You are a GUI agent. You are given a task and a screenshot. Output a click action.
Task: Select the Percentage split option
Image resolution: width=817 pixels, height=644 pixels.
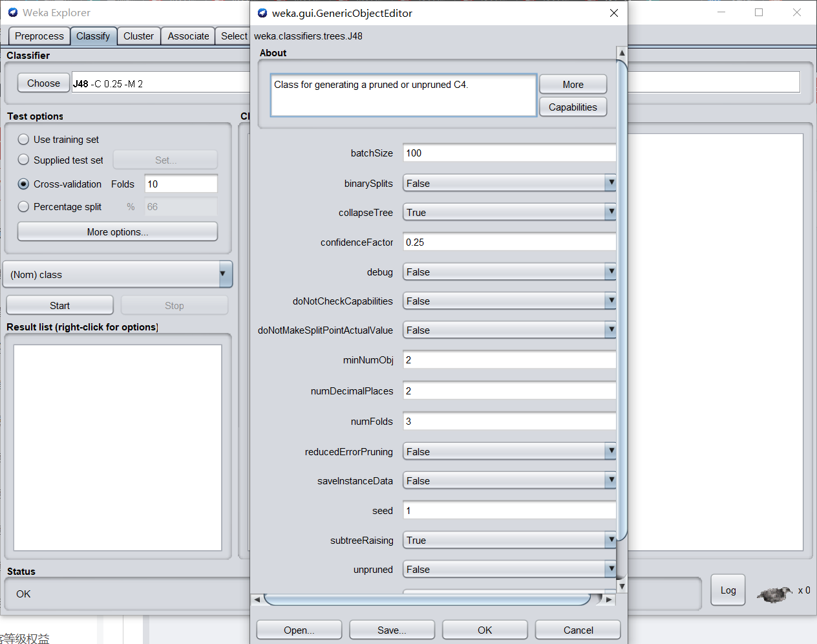(x=23, y=206)
